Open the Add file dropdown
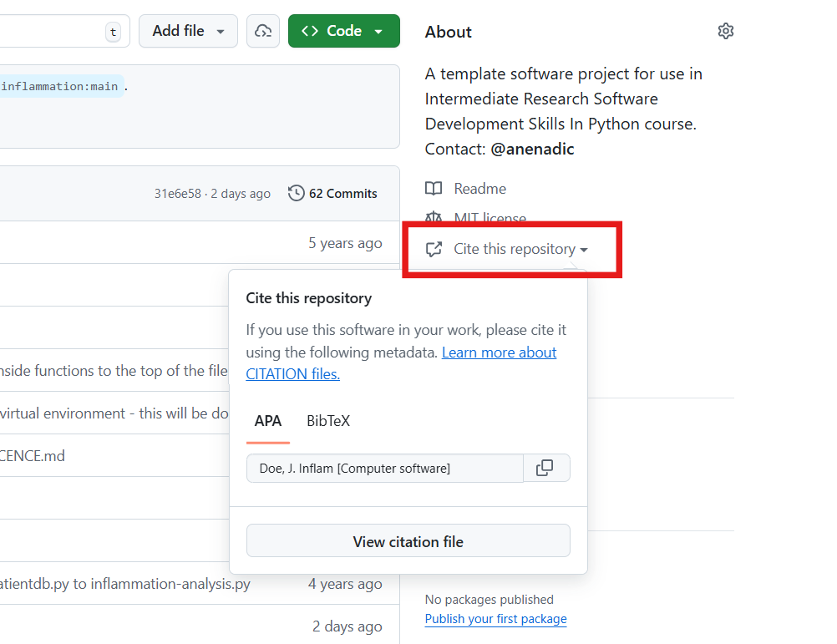This screenshot has width=837, height=644. point(188,30)
